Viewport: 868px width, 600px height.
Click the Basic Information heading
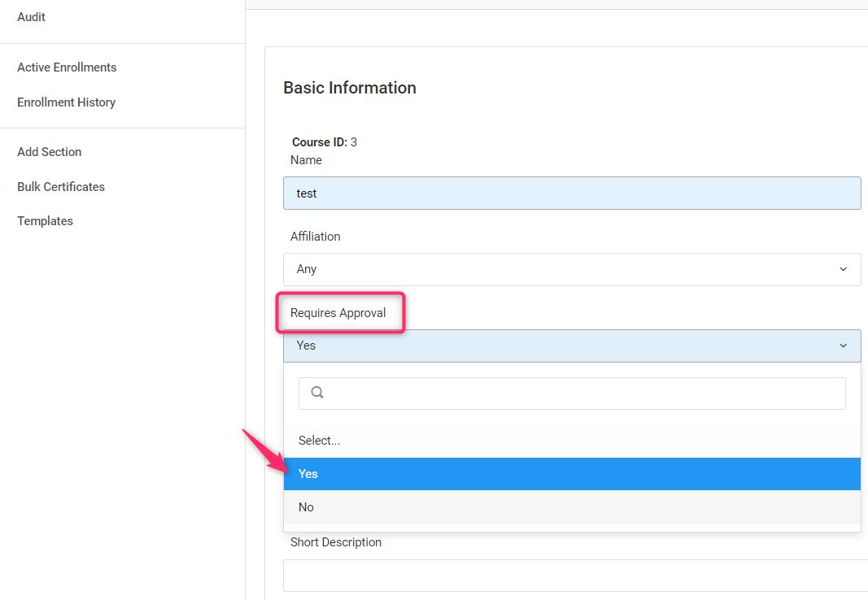click(350, 88)
